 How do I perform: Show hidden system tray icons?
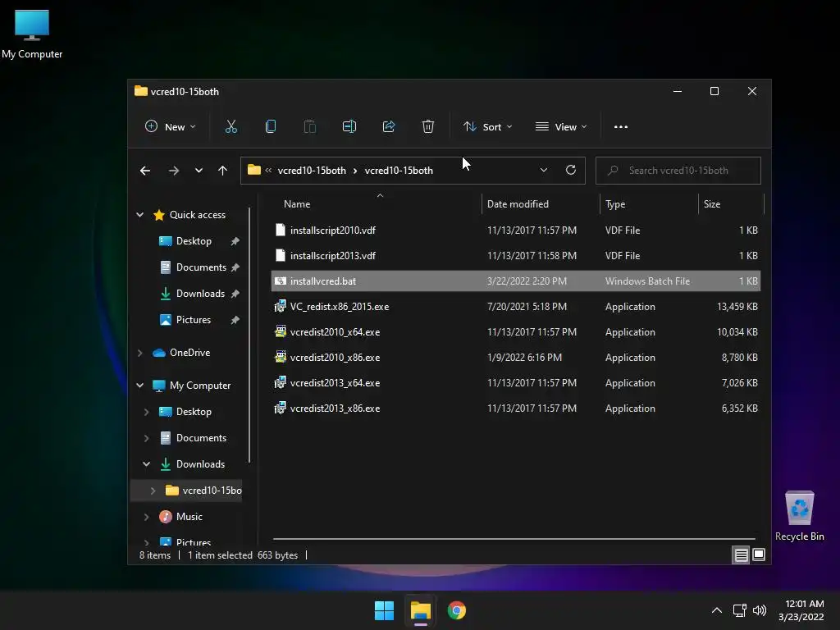click(716, 610)
